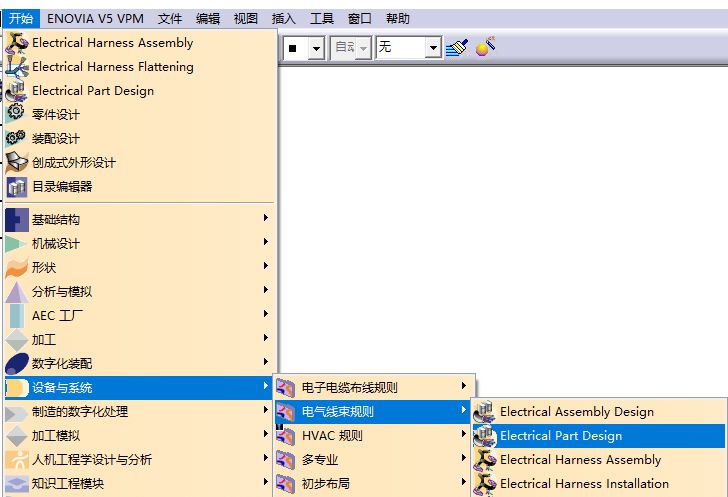Expand the 数字化装配 submenu arrow
This screenshot has width=728, height=497.
click(x=266, y=362)
